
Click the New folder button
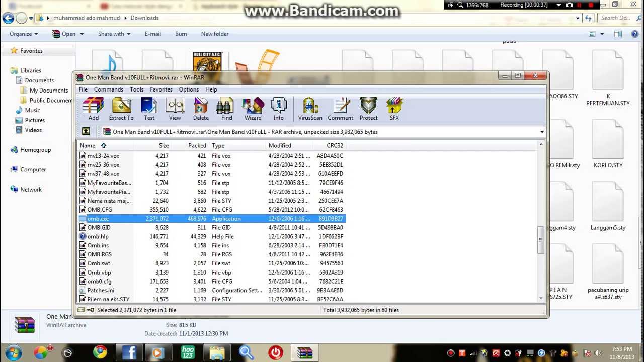tap(215, 34)
